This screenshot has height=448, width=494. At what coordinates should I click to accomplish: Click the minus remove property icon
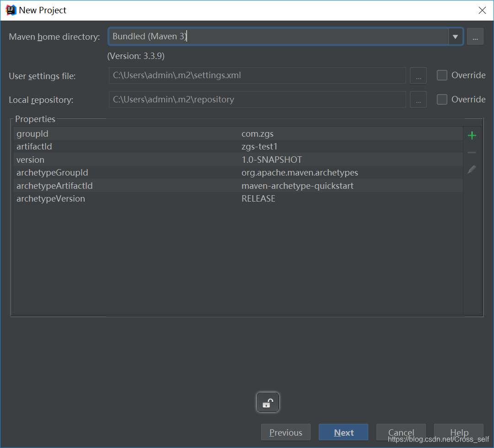click(x=472, y=152)
